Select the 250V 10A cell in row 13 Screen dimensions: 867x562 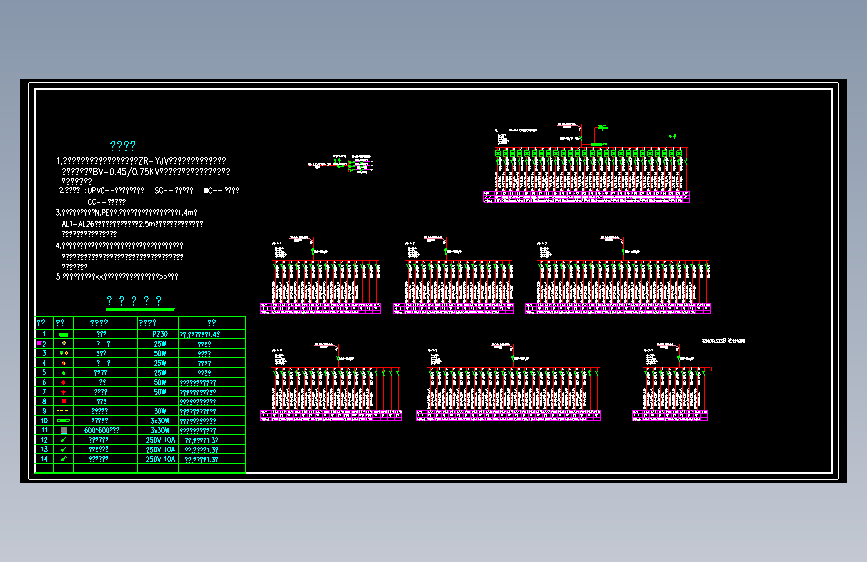click(x=160, y=449)
